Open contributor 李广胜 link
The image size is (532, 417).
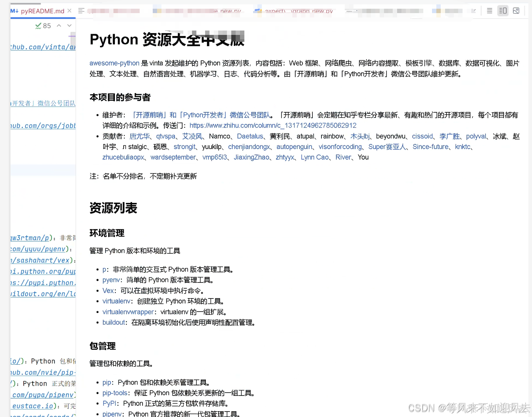click(449, 136)
